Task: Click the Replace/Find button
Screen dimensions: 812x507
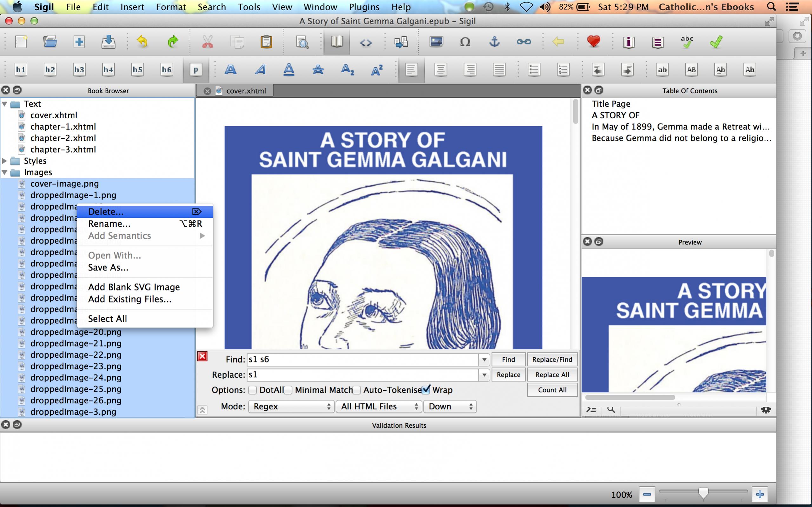Action: [552, 360]
